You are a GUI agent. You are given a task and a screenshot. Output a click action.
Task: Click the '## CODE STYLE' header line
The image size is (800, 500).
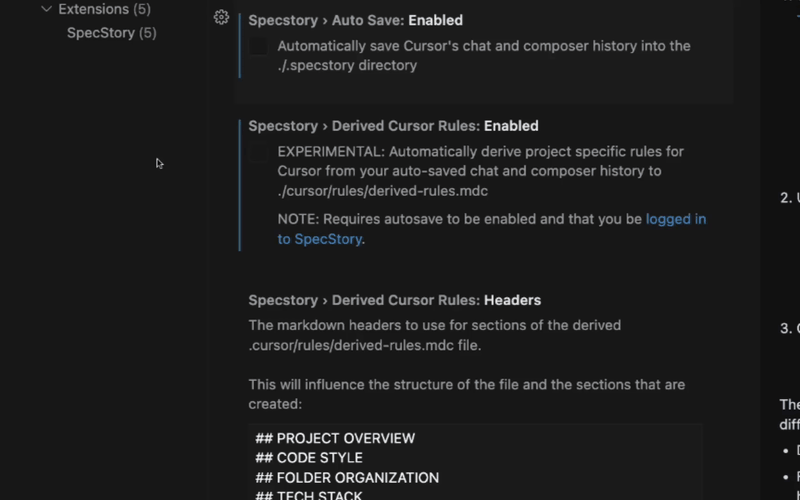[309, 458]
